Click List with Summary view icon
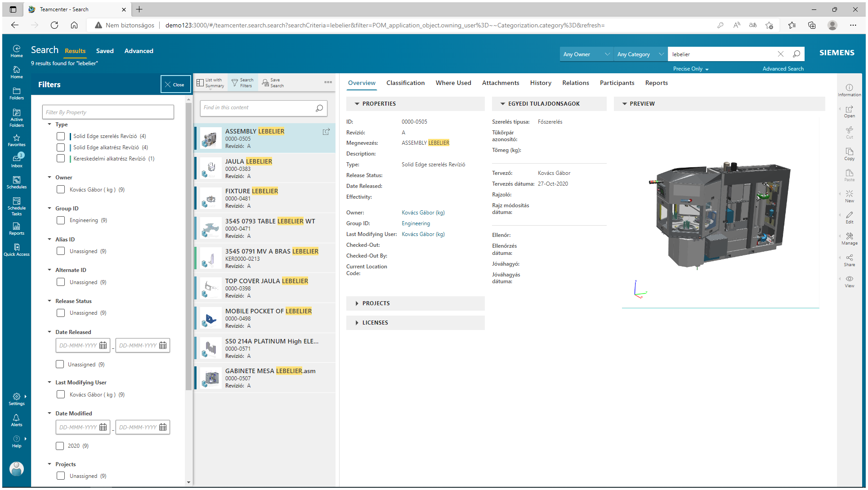Image resolution: width=868 pixels, height=490 pixels. click(210, 83)
